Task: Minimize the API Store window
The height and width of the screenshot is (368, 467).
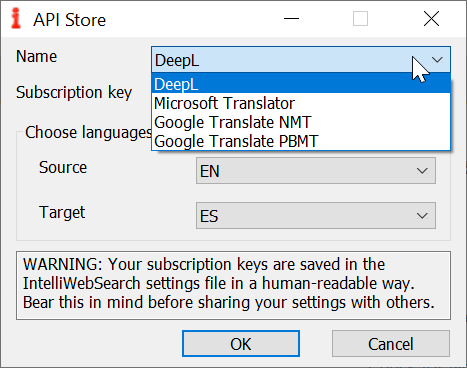Action: point(291,19)
